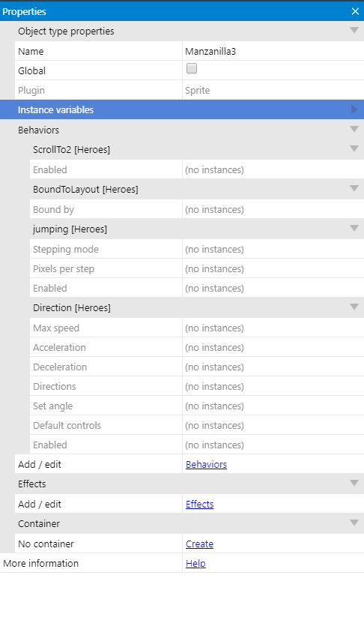Click the Max speed property value
This screenshot has height=617, width=364.
(273, 328)
